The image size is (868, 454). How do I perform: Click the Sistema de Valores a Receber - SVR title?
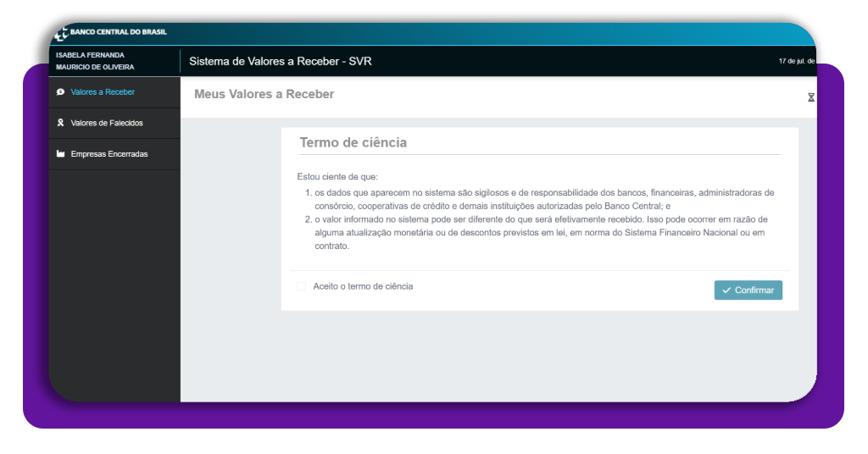[x=280, y=61]
